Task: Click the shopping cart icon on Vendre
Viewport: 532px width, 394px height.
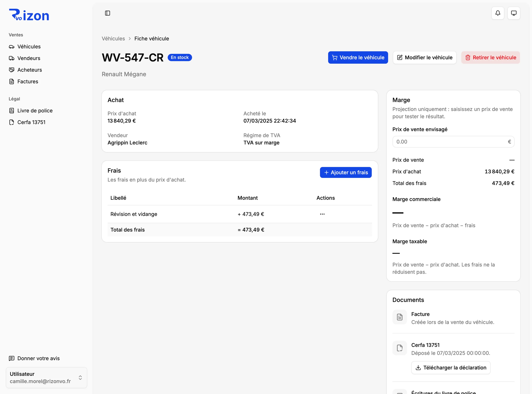Action: [335, 57]
